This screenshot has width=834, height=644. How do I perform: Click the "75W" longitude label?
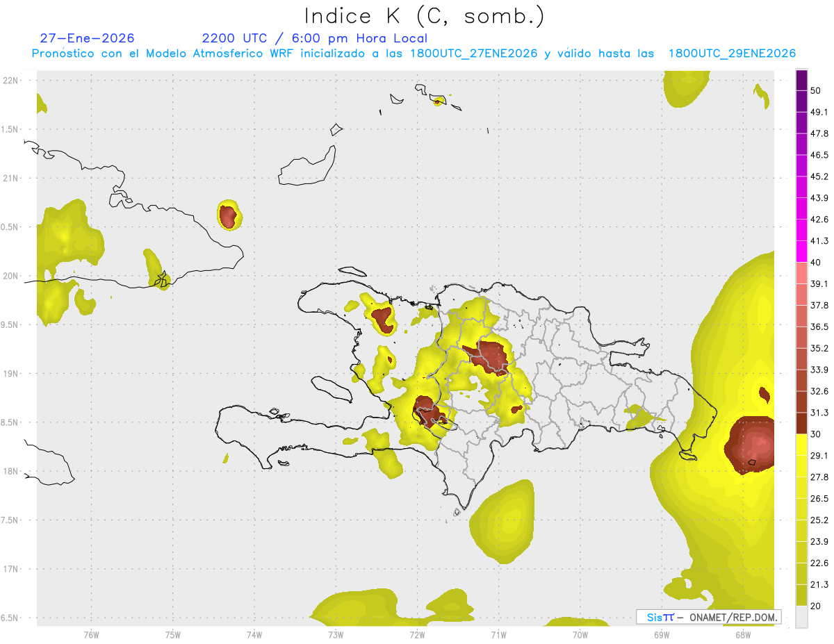pos(173,634)
